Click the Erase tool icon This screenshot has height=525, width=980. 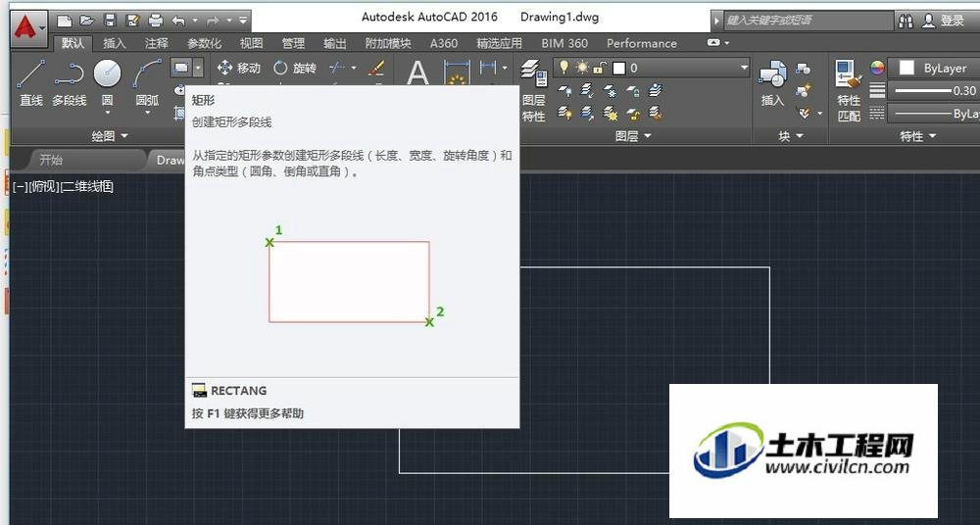click(x=376, y=68)
